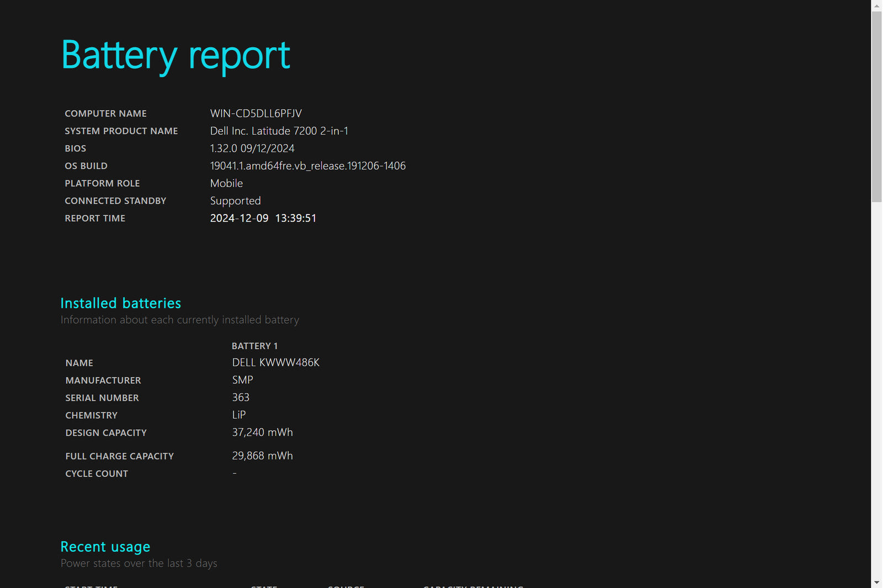Click the scrollbar down arrow
883x588 pixels.
[876, 582]
